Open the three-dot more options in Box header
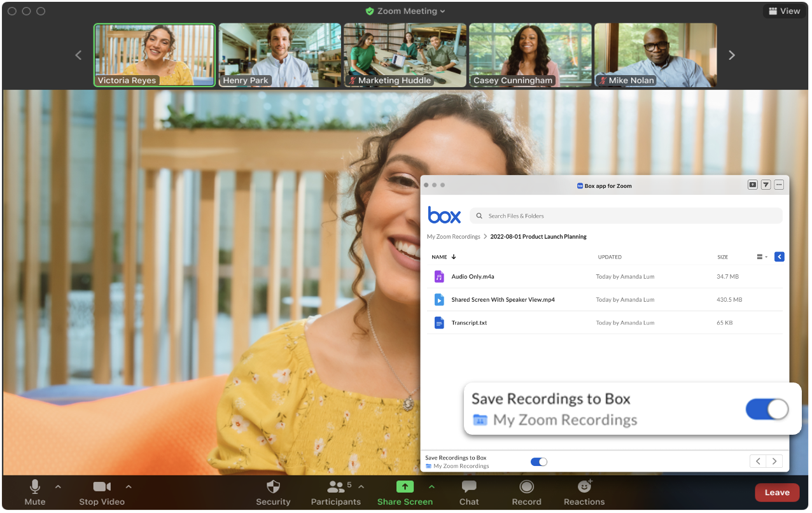Screen dimensions: 812x513 coord(779,185)
